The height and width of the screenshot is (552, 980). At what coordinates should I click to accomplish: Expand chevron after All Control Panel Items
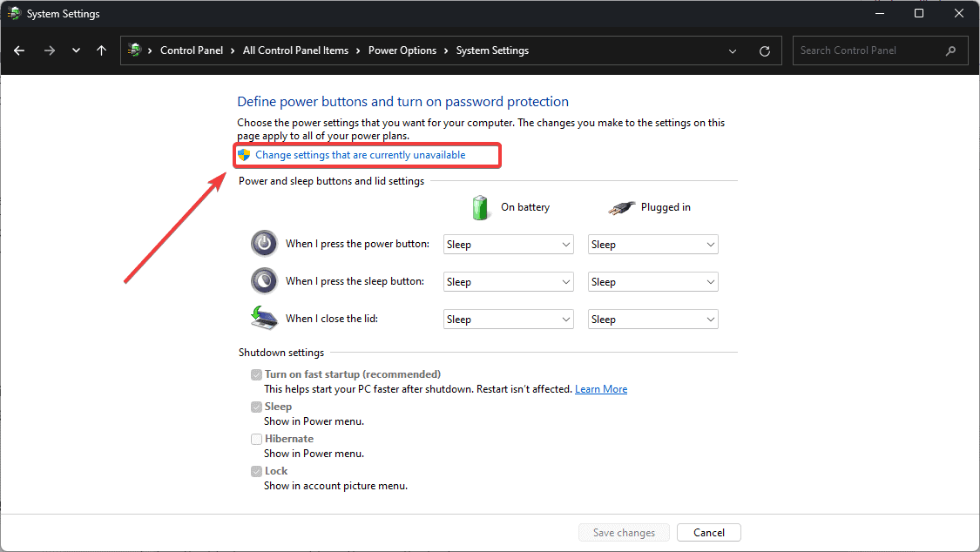point(358,50)
